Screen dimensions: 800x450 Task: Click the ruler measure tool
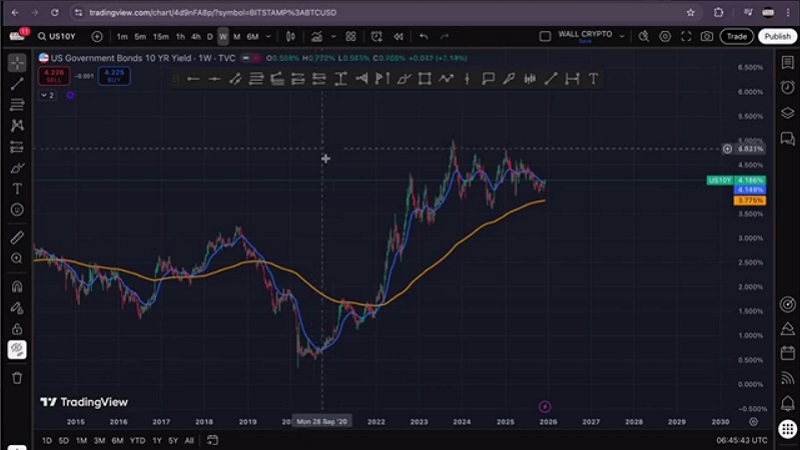pos(17,238)
